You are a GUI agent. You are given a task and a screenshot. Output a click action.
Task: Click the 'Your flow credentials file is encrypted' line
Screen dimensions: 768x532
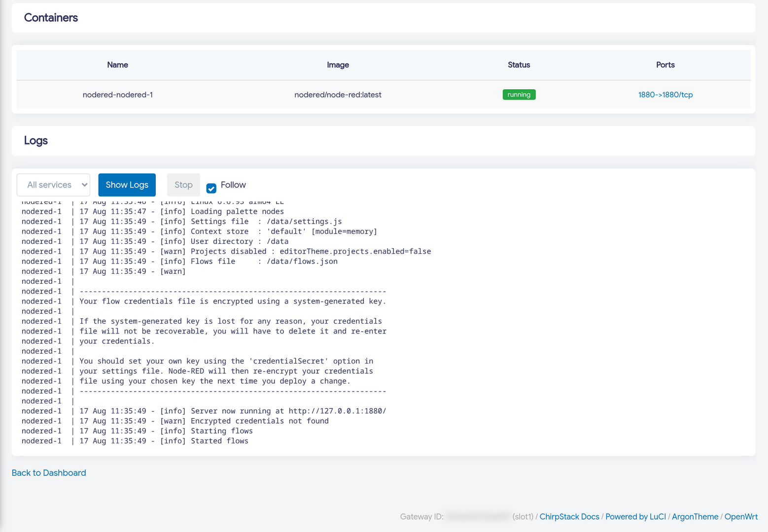204,301
